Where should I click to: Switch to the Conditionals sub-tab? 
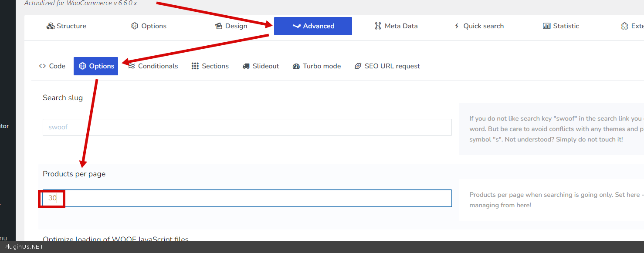tap(158, 66)
